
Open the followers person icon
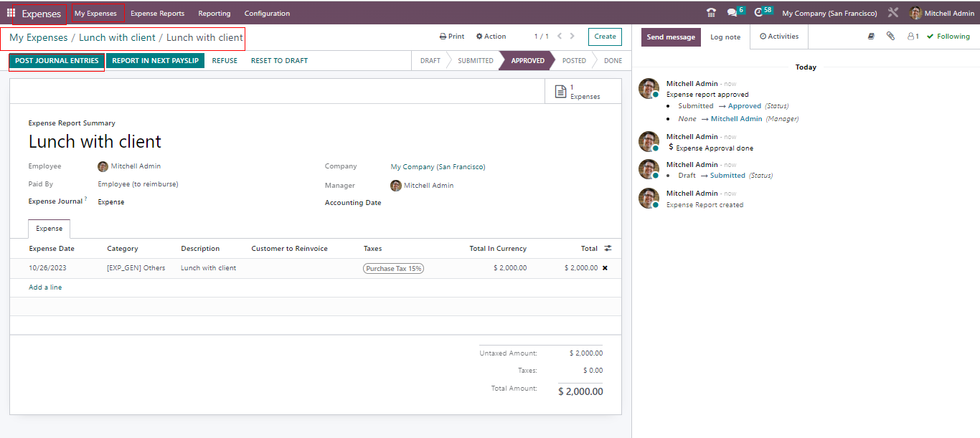tap(912, 37)
